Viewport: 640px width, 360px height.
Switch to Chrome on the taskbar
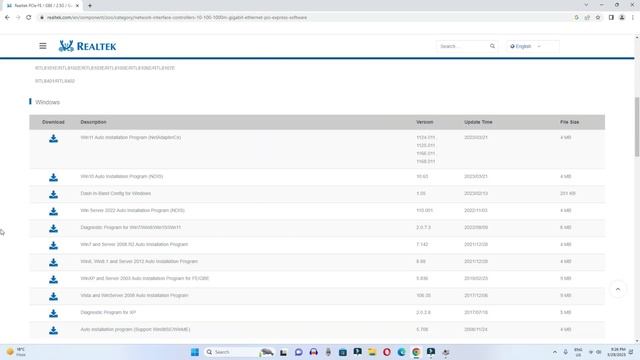pyautogui.click(x=416, y=352)
